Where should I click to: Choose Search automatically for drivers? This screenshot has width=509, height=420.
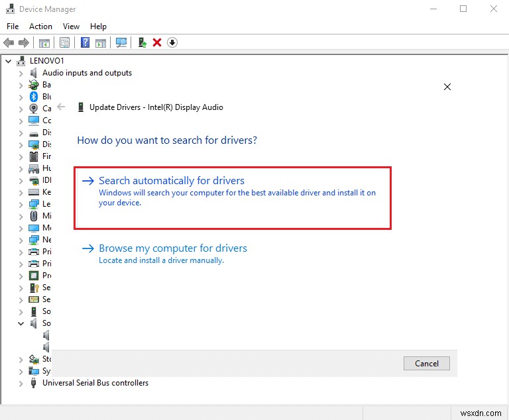coord(172,181)
